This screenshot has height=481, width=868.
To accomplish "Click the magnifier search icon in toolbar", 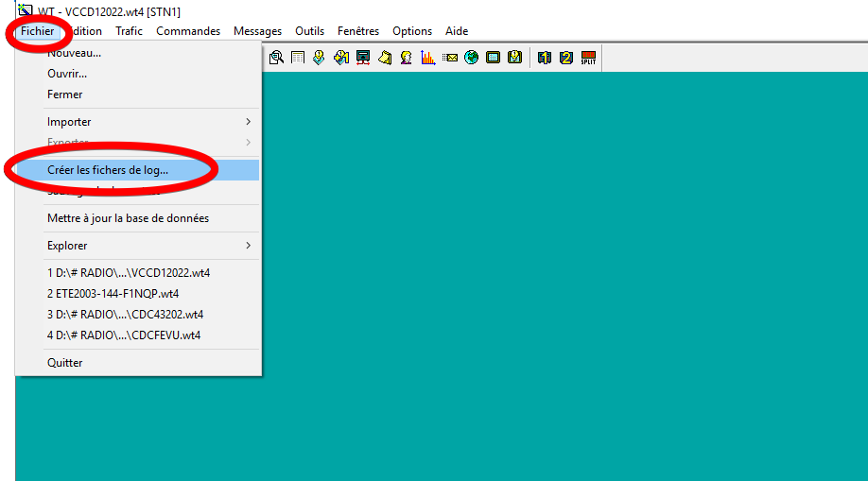I will pos(276,58).
